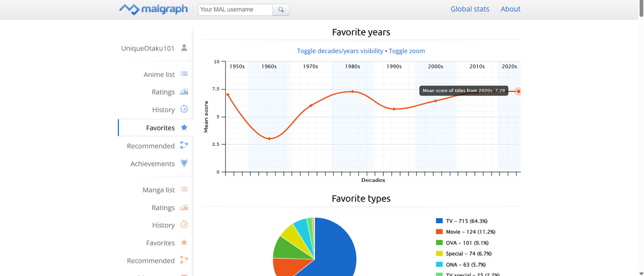Viewport: 644px width, 276px height.
Task: Click the '1970s' decade label
Action: (x=310, y=66)
